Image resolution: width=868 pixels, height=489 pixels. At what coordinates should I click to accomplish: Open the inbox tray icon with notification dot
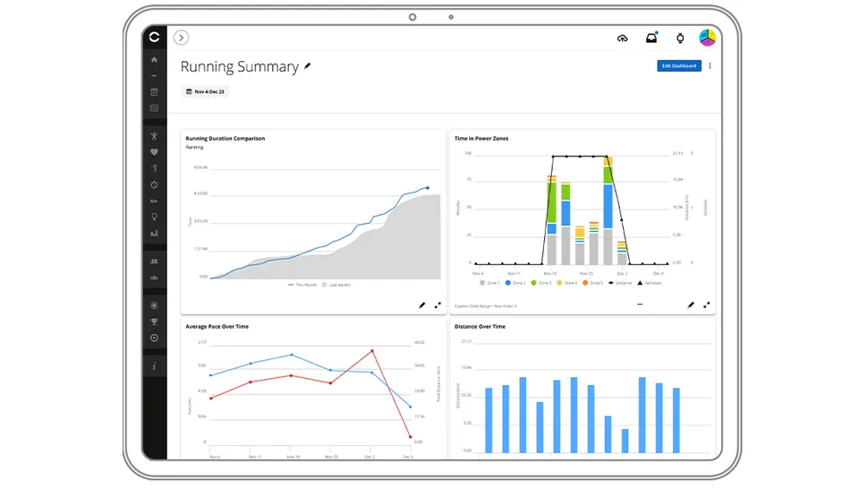click(x=651, y=38)
